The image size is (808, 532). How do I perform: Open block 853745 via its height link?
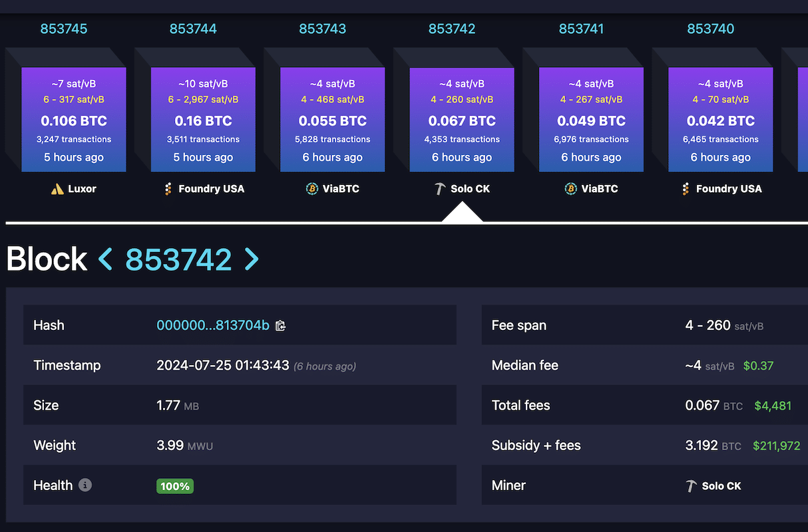click(x=63, y=29)
